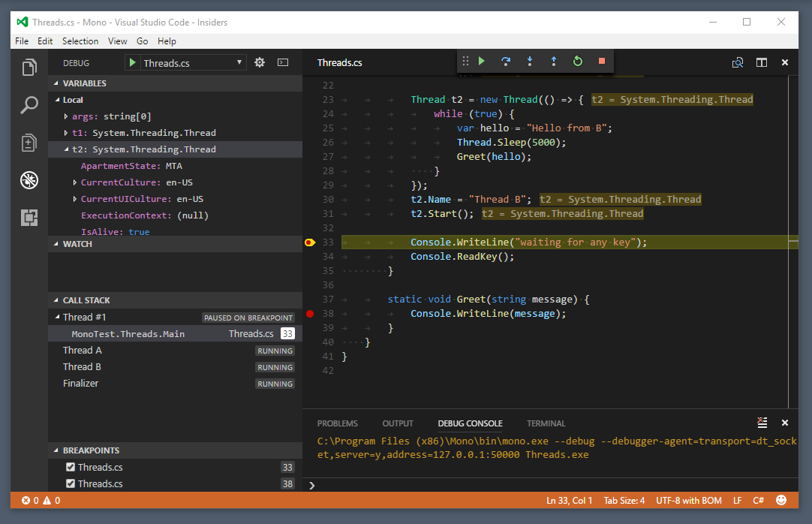Open the Selection menu
The height and width of the screenshot is (524, 812).
[x=80, y=41]
